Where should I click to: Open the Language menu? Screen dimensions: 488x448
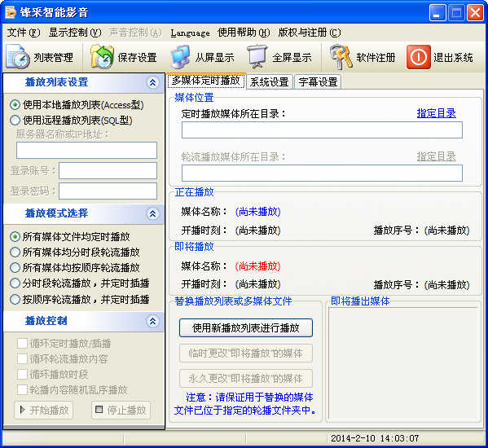point(190,33)
